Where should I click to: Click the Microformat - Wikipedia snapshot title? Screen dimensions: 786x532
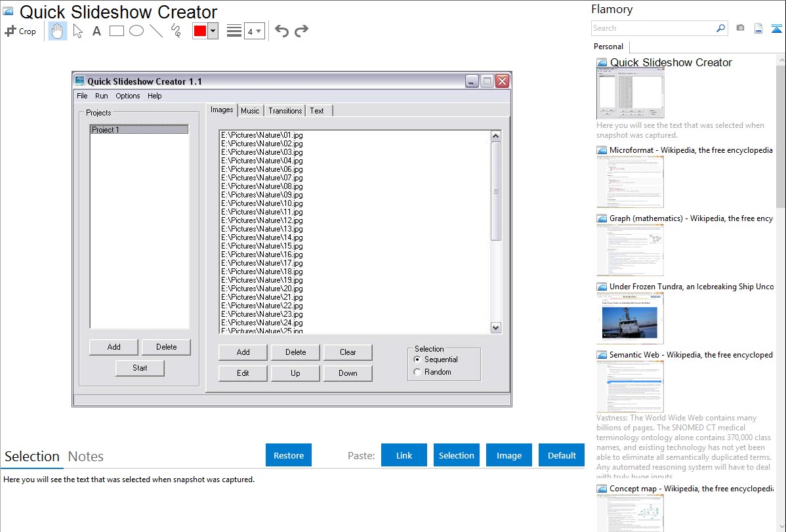click(x=691, y=150)
